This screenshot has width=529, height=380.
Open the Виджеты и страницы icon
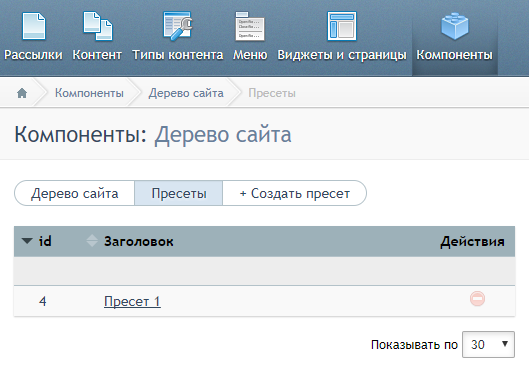342,26
